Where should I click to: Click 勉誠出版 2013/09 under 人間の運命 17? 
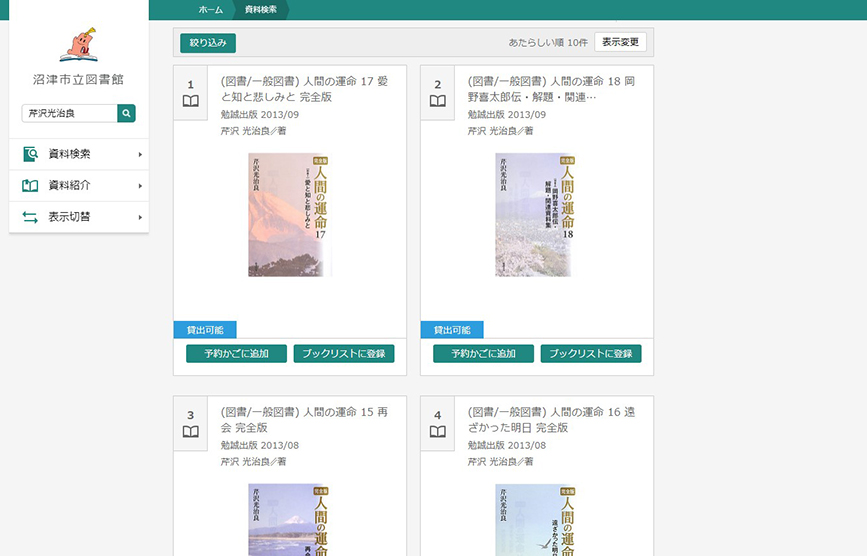(260, 115)
